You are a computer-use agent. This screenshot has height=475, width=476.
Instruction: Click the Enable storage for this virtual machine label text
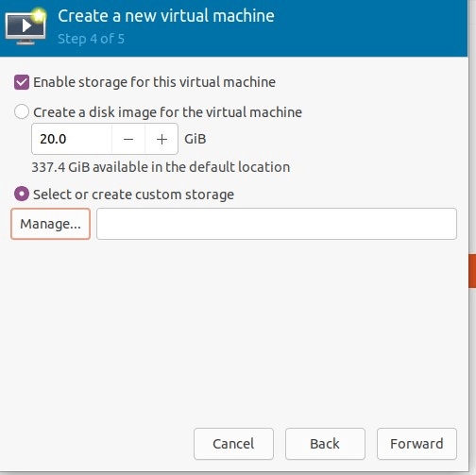[154, 82]
